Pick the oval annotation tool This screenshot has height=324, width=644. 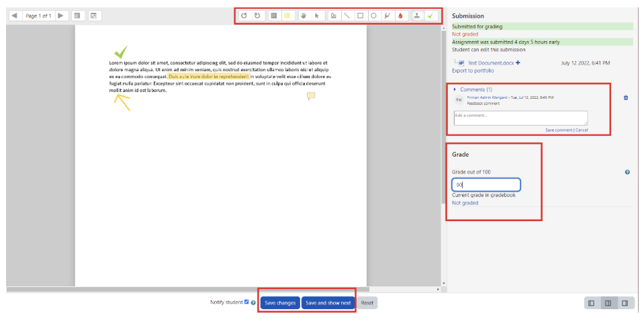coord(373,15)
